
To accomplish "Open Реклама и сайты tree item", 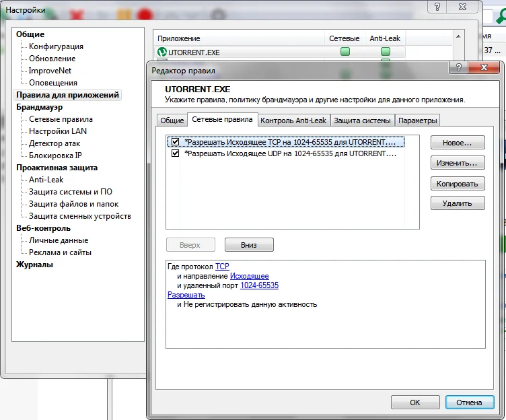I will tap(60, 252).
